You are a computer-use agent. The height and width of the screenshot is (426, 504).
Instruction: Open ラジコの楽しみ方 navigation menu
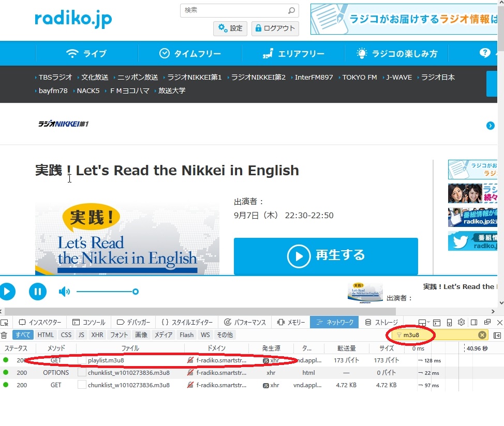pyautogui.click(x=397, y=53)
